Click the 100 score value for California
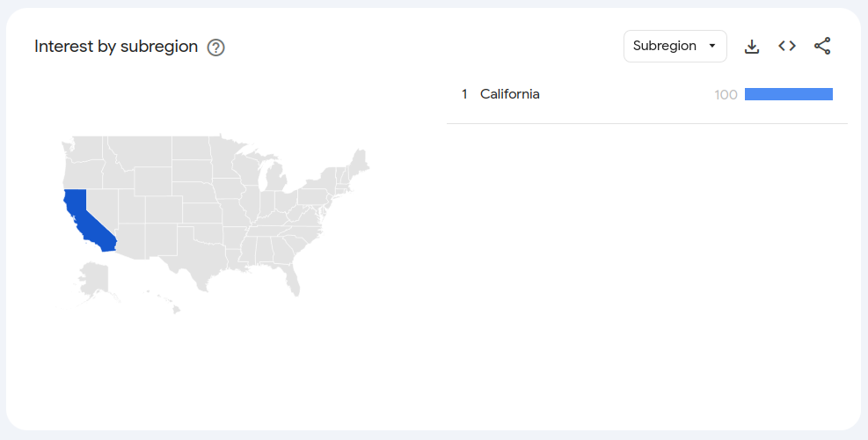Screen dimensions: 868x440 (726, 95)
